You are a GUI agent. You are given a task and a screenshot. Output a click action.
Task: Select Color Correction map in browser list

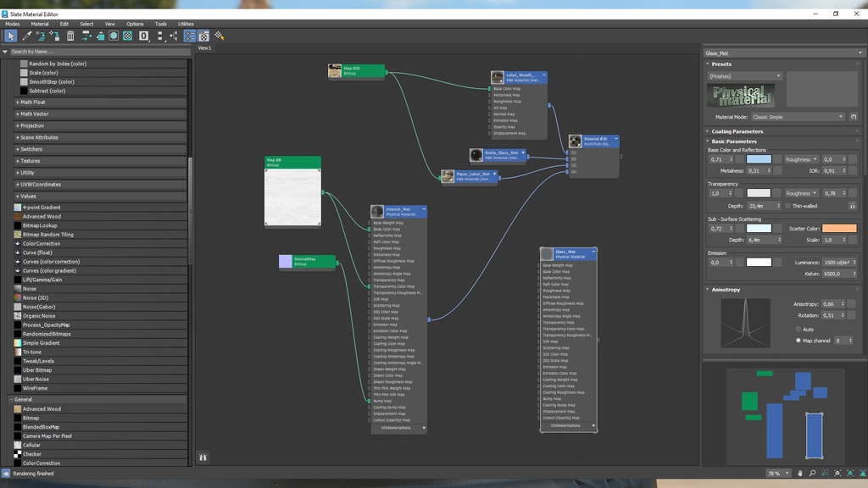coord(42,244)
